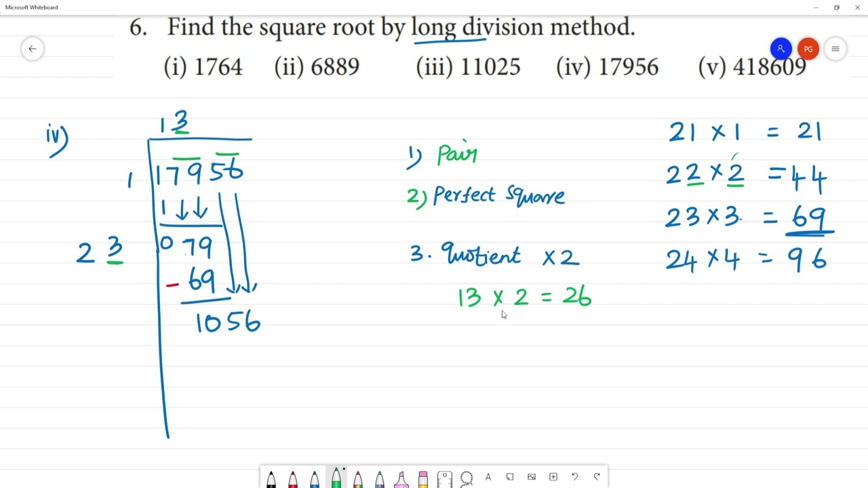Restore down the Whiteboard window
The image size is (868, 488).
(837, 7)
